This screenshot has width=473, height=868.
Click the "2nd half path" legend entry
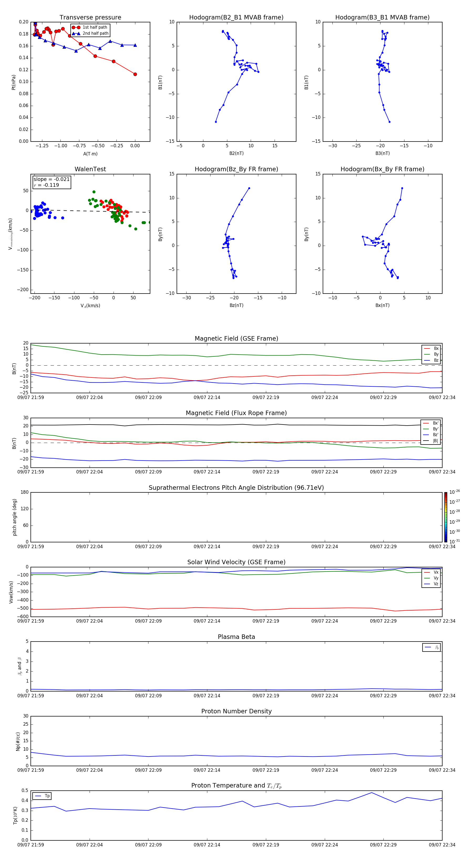91,33
